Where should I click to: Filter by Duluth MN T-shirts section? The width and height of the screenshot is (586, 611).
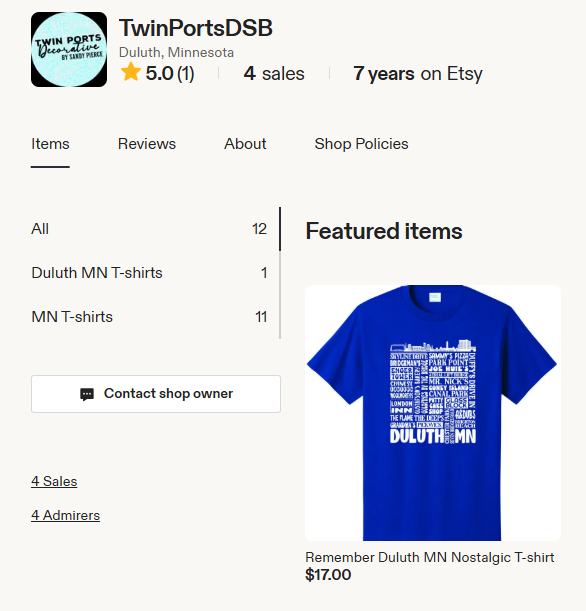pos(149,273)
